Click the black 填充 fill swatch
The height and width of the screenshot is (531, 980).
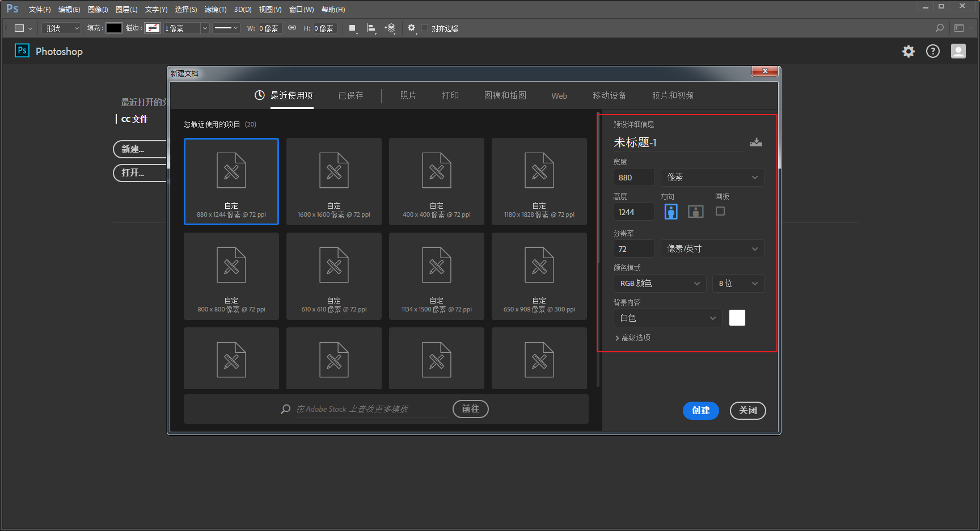(x=114, y=28)
